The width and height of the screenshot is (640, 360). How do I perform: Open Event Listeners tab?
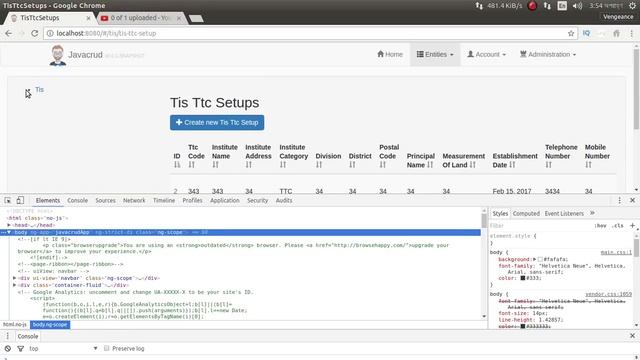click(x=564, y=213)
